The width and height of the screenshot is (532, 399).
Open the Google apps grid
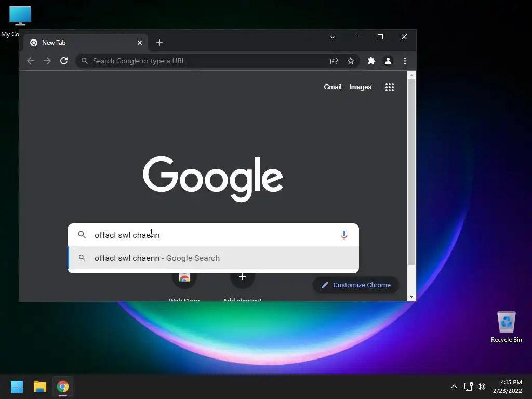390,87
